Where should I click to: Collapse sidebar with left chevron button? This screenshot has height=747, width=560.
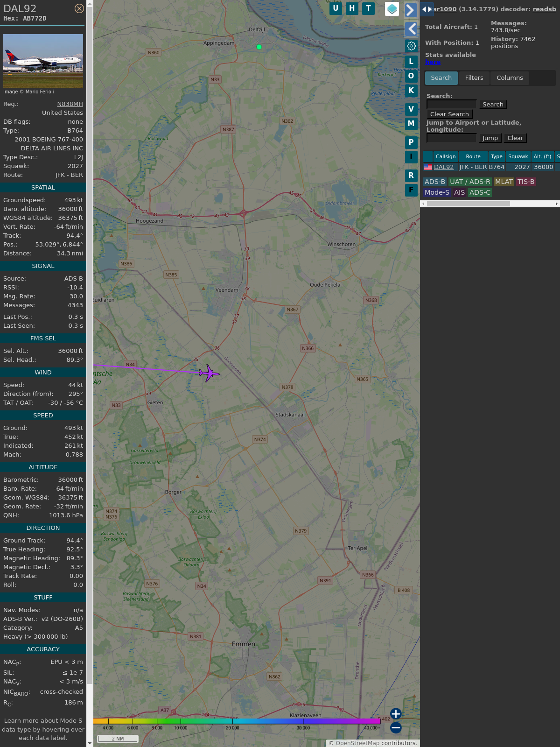(411, 29)
